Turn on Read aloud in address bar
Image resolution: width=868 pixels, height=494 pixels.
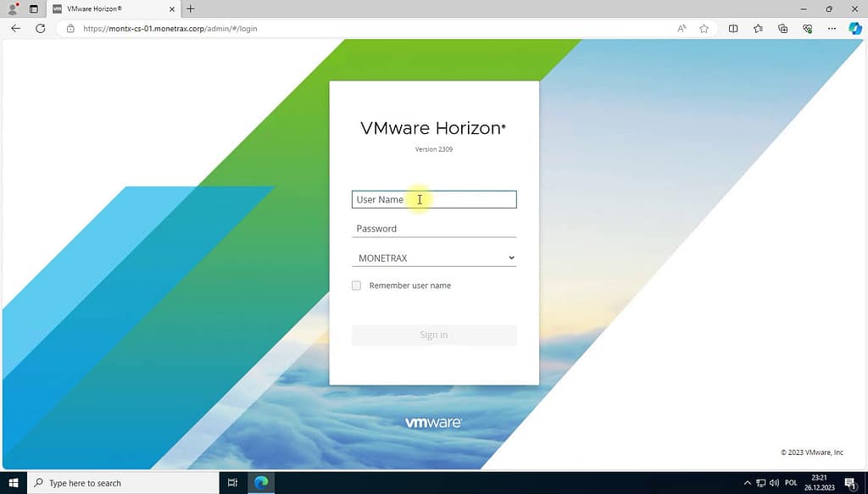(682, 29)
